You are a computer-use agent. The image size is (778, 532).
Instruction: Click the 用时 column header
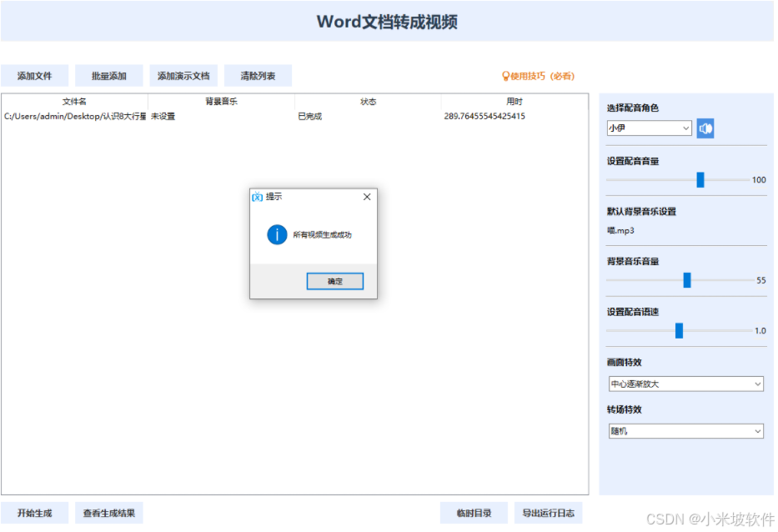point(514,102)
